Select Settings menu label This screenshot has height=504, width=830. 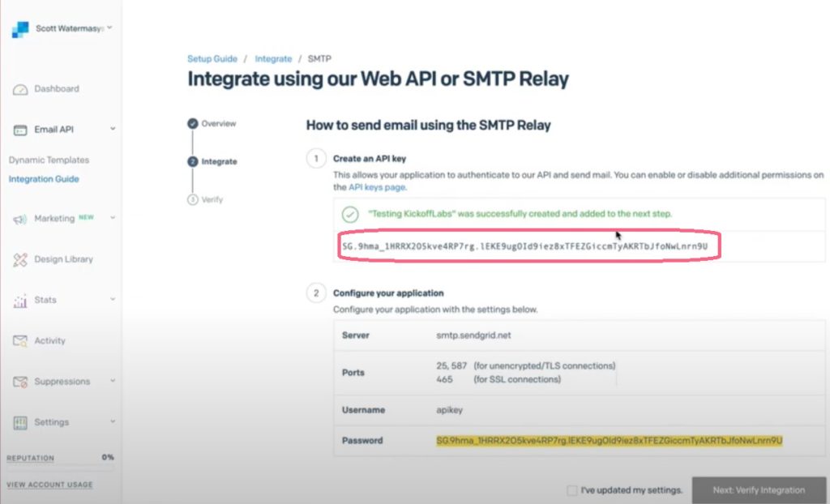pyautogui.click(x=51, y=422)
